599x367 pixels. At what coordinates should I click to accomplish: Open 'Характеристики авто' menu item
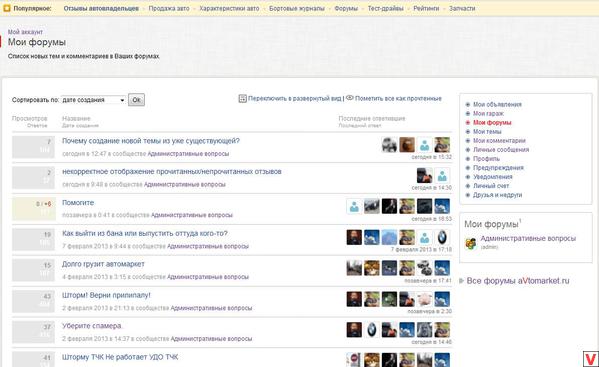[229, 8]
